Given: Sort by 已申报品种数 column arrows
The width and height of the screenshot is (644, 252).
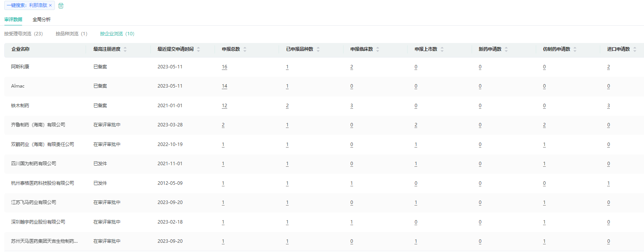Looking at the screenshot, I should pos(318,49).
